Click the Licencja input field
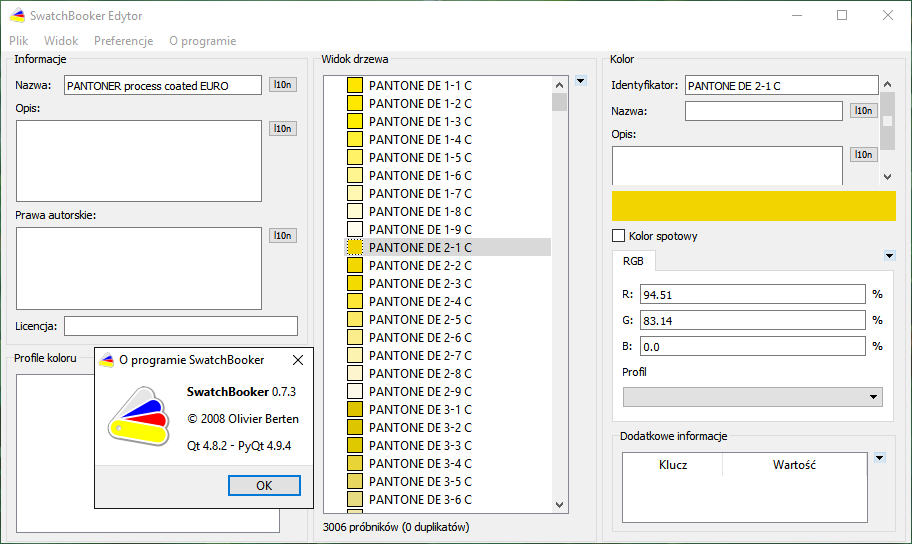Screen dimensions: 912x544 [x=181, y=326]
